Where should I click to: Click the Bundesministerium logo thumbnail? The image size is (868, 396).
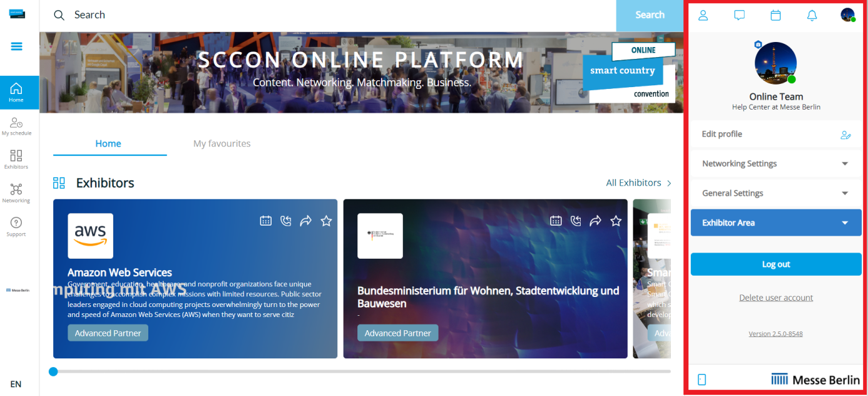point(380,236)
